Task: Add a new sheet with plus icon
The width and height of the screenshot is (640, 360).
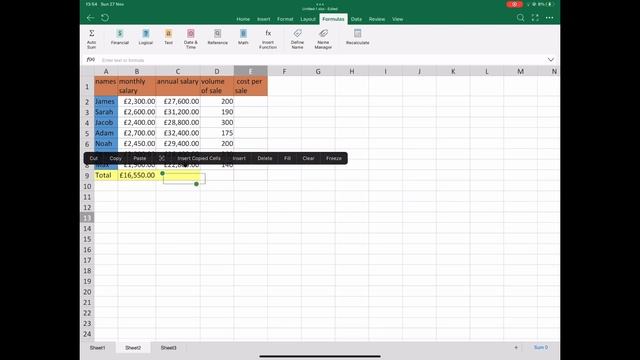Action: [x=516, y=347]
